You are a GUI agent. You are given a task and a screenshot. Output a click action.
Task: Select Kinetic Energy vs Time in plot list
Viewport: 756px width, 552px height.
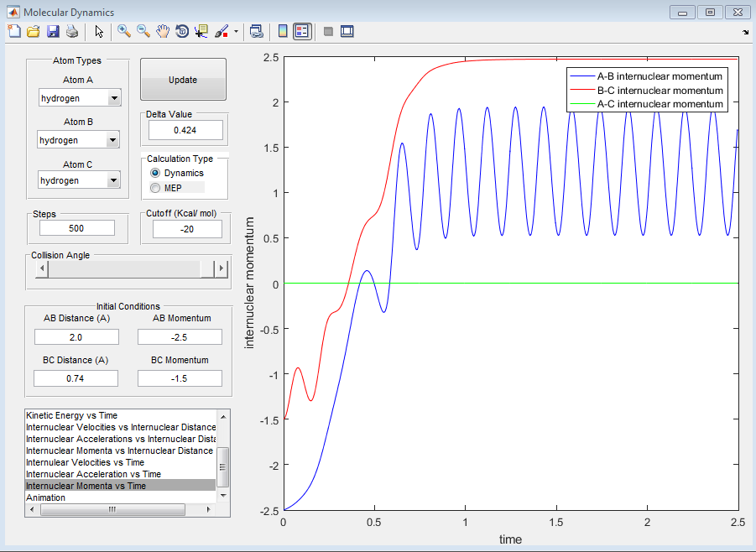coord(72,415)
